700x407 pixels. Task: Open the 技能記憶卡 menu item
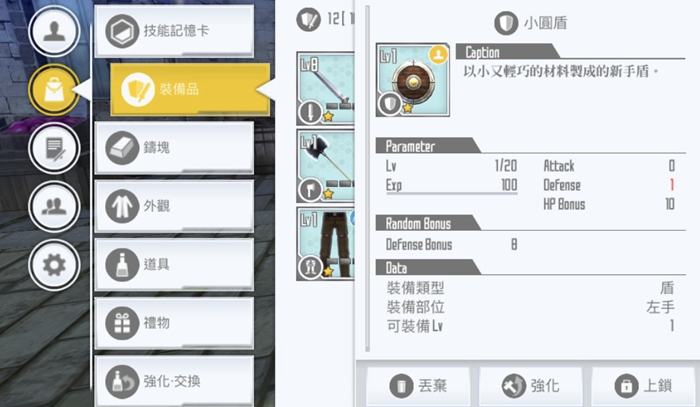click(175, 31)
